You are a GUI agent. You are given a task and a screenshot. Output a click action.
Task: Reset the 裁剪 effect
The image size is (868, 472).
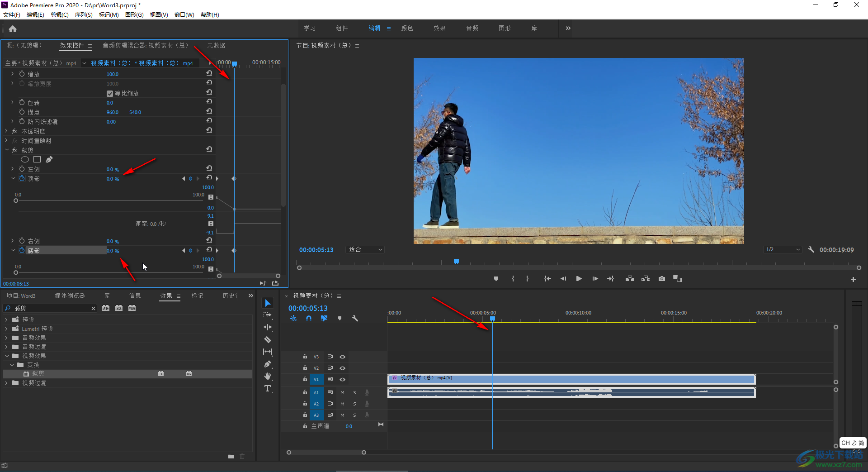[x=209, y=149]
